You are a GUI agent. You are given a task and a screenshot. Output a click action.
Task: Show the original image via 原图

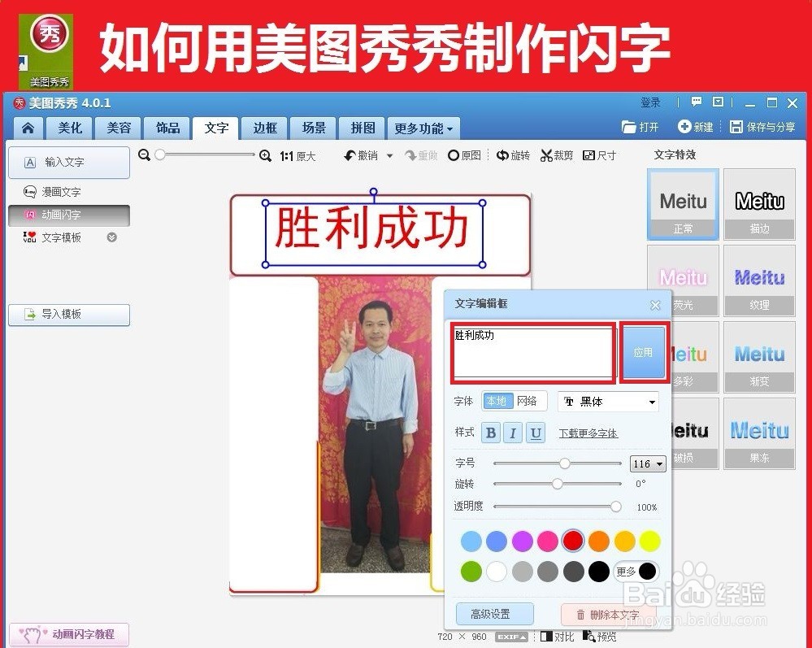(x=464, y=155)
